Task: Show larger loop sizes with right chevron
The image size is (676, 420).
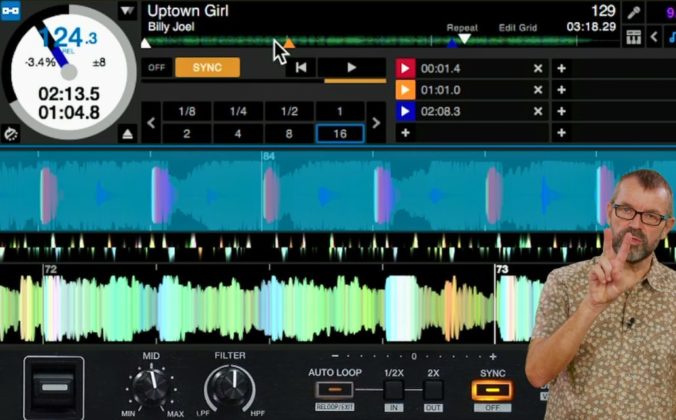Action: click(x=376, y=123)
